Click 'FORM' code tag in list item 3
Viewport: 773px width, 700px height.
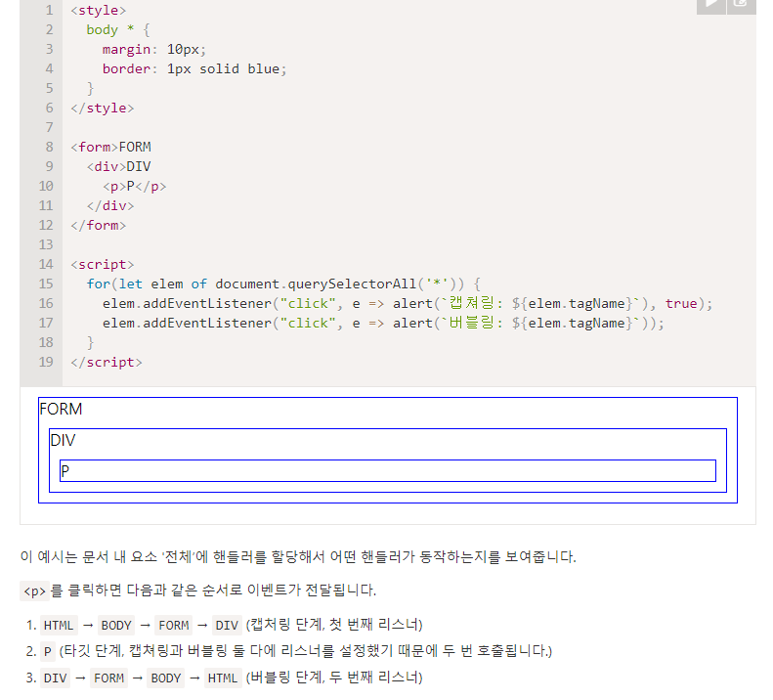point(108,678)
